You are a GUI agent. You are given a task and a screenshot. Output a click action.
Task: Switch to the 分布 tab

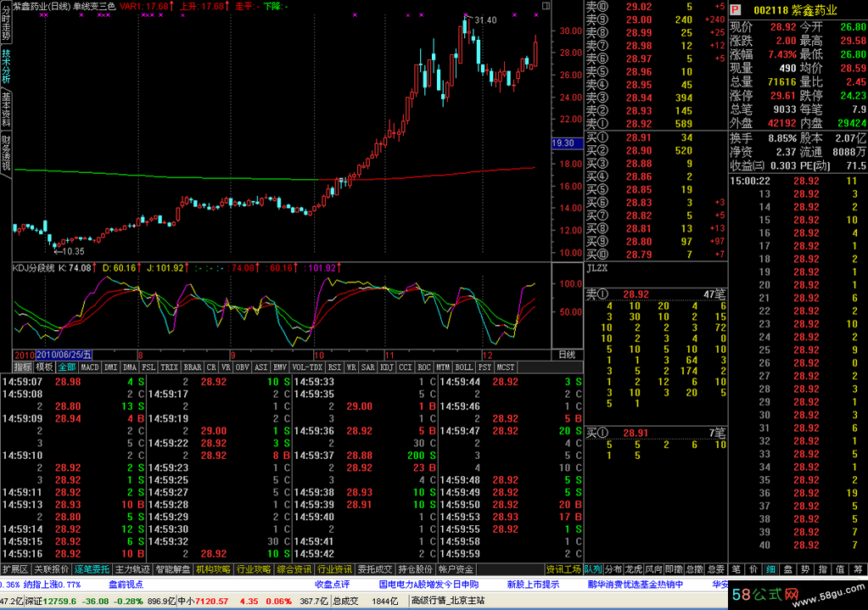click(613, 569)
